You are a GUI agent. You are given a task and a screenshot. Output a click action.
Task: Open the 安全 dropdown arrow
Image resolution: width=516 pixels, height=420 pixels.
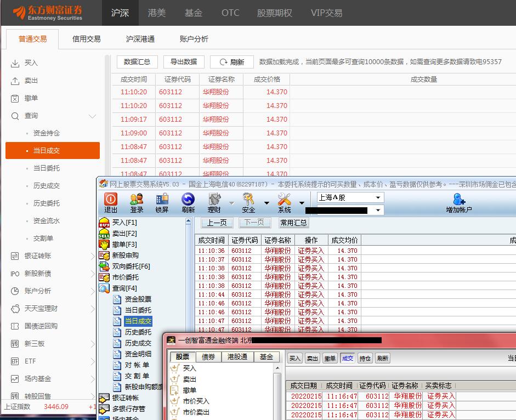(x=267, y=203)
